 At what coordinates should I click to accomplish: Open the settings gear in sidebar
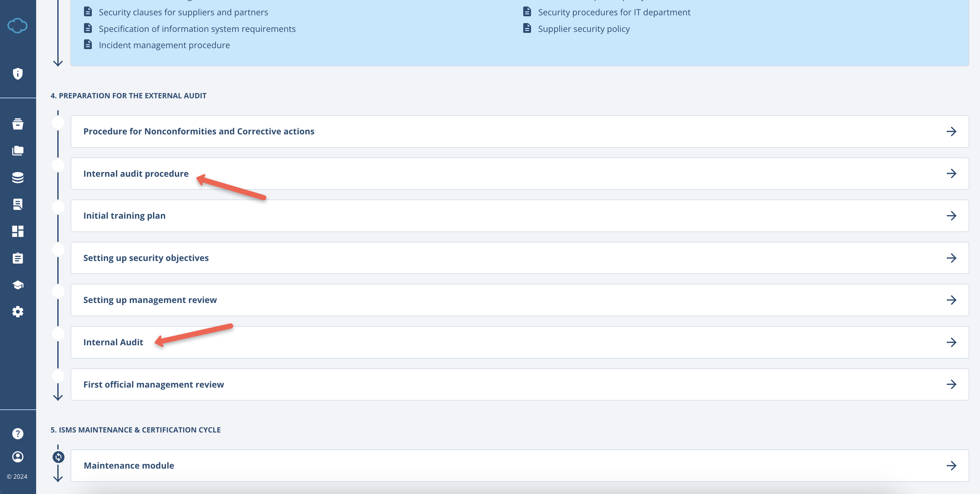[x=18, y=312]
